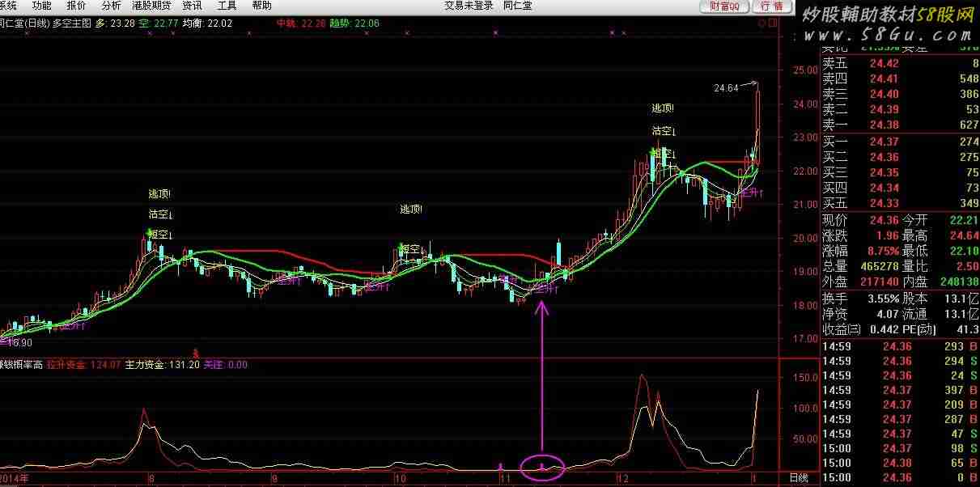Click the 收益(三) 0.442 value
Image resolution: width=980 pixels, height=487 pixels.
pyautogui.click(x=883, y=329)
